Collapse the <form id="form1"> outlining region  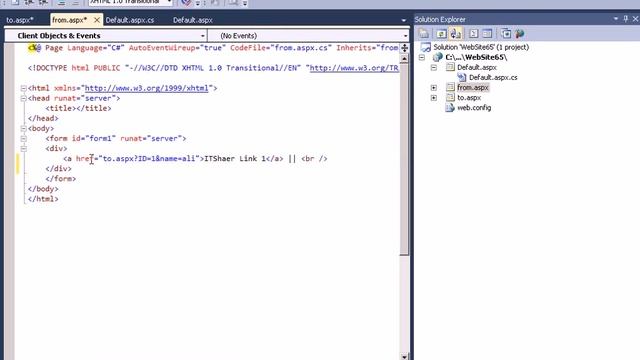pyautogui.click(x=24, y=139)
